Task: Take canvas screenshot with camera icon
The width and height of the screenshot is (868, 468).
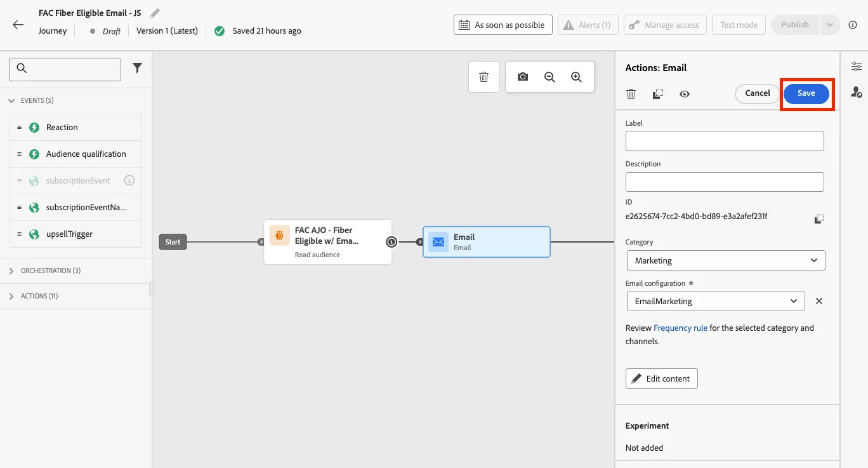Action: [523, 77]
